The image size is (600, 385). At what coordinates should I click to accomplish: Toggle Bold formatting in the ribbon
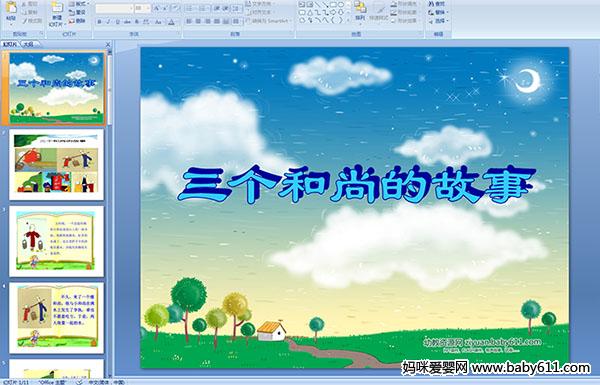tap(99, 22)
